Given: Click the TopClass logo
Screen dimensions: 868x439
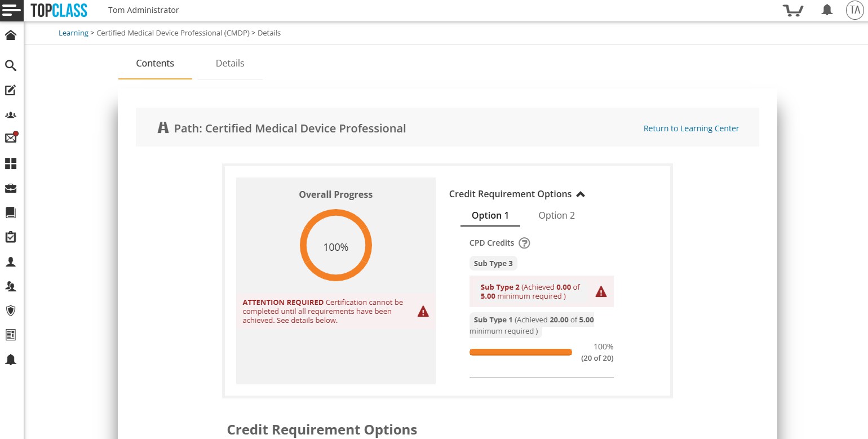Looking at the screenshot, I should (59, 10).
